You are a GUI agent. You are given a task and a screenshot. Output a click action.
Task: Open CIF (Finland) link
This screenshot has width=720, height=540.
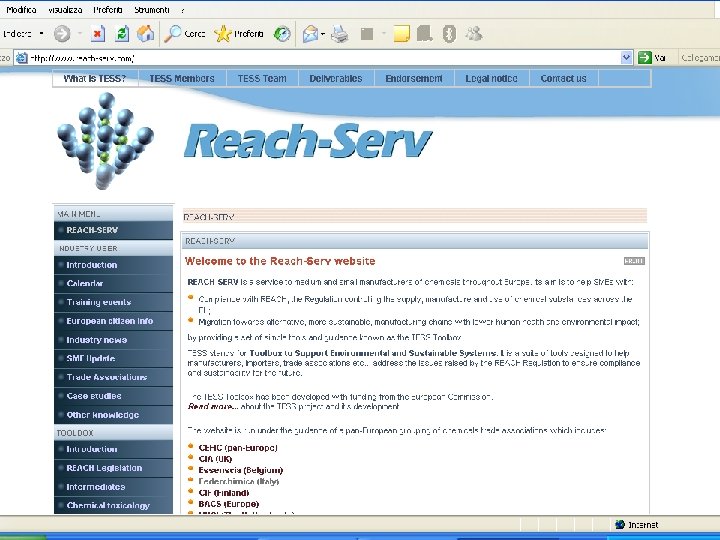pos(224,493)
